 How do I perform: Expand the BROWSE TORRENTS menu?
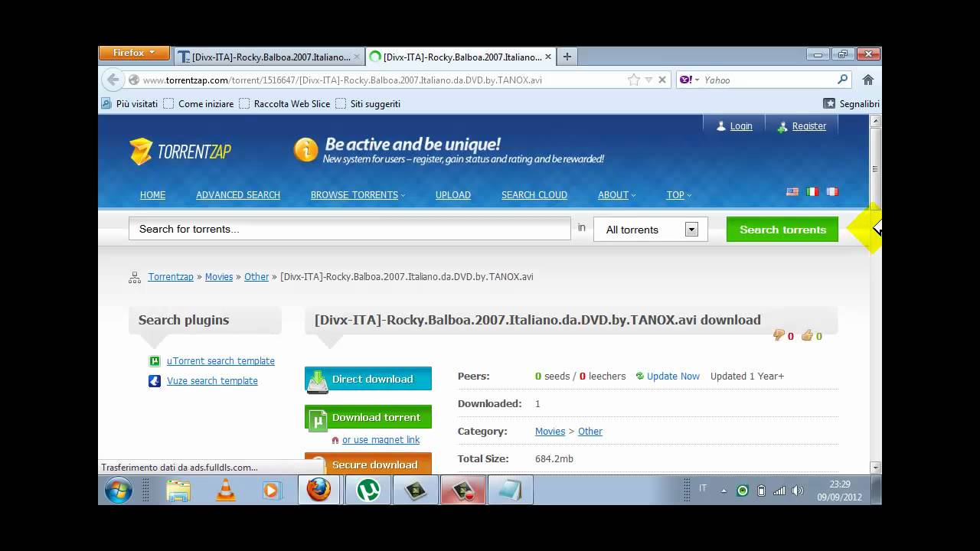coord(358,195)
